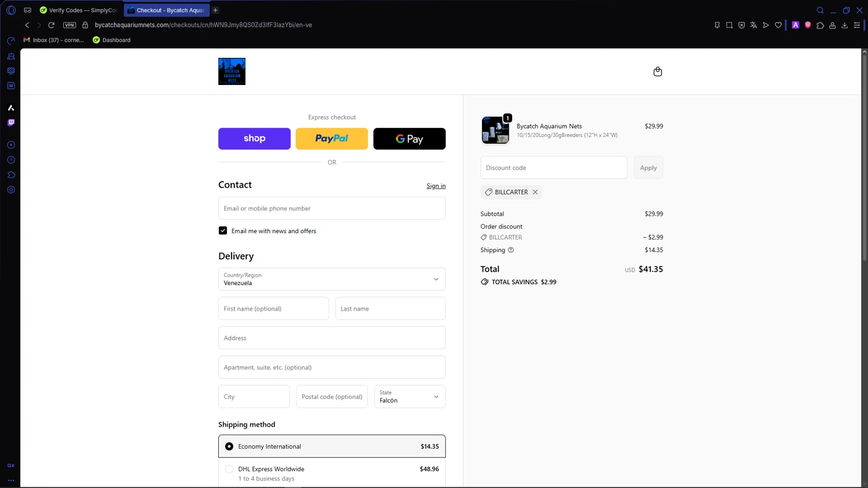
Task: Add page to bookmarks with heart icon
Action: coord(778,25)
